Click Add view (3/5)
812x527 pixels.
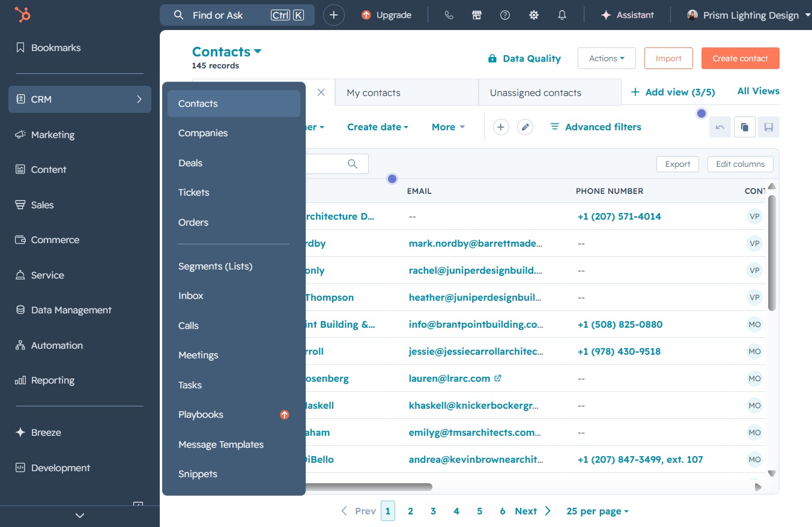click(x=673, y=92)
